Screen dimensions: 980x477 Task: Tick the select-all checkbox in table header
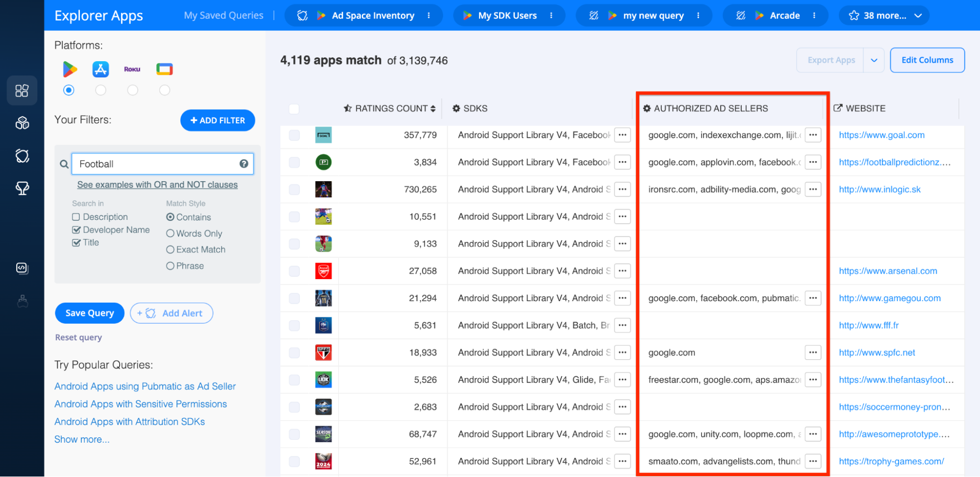pyautogui.click(x=294, y=109)
